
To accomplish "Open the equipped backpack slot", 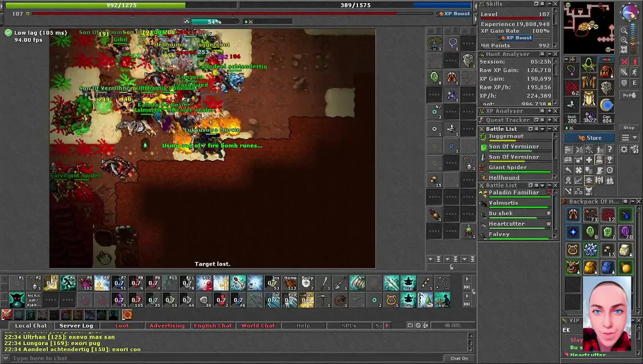I will tap(607, 70).
